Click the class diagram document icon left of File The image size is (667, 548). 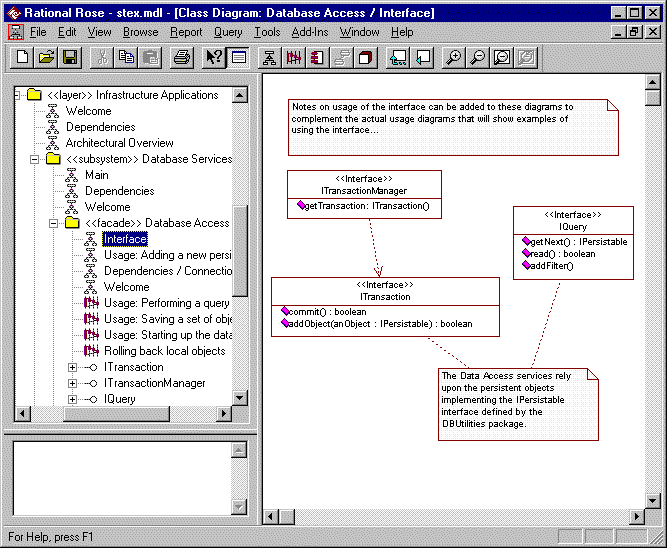(x=16, y=32)
